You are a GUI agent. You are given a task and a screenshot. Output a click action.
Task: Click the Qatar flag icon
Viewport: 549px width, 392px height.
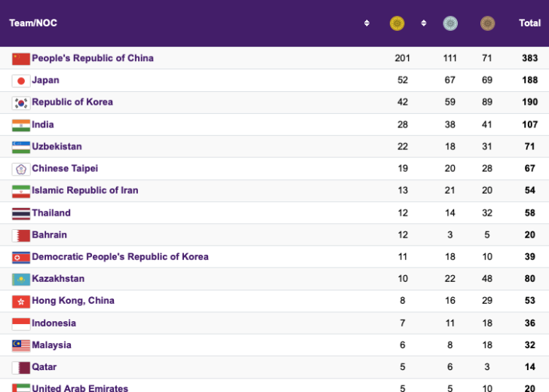pyautogui.click(x=21, y=368)
